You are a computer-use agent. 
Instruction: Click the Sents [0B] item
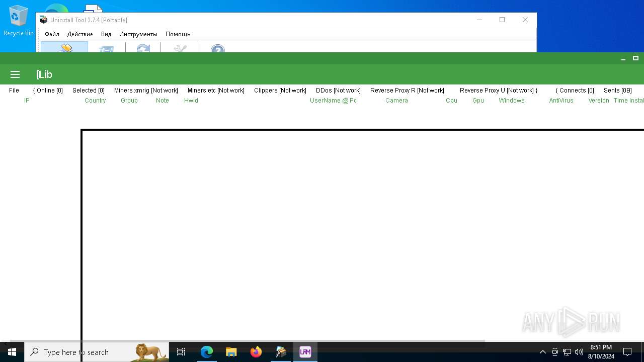click(x=618, y=90)
